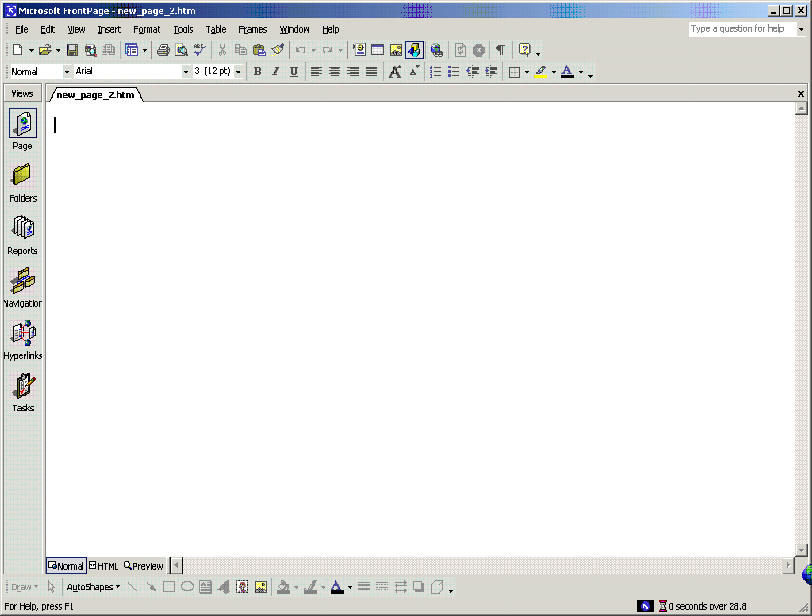The height and width of the screenshot is (616, 812).
Task: Switch to the Normal editing view
Action: (x=66, y=566)
